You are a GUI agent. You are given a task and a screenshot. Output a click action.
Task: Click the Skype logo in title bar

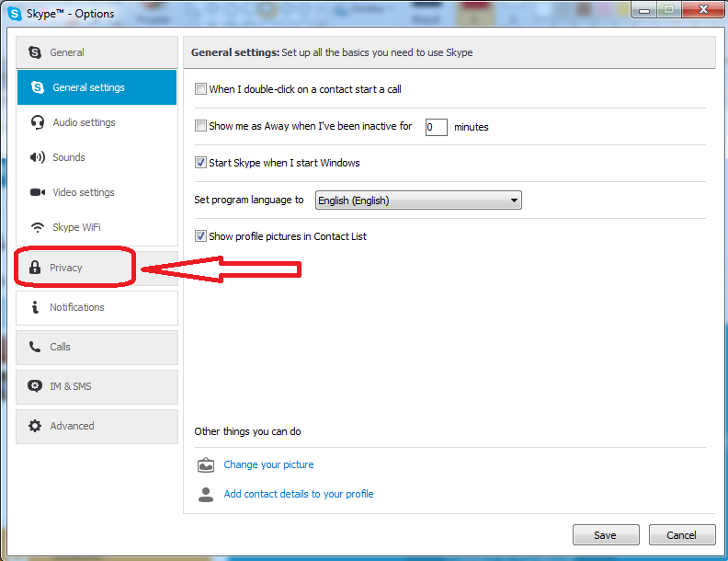pos(15,14)
